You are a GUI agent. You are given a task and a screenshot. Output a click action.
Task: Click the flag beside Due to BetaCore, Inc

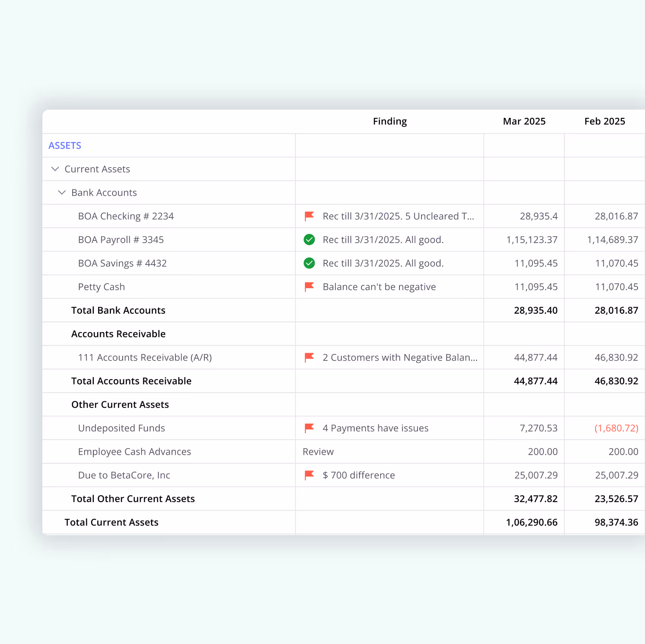[x=309, y=475]
